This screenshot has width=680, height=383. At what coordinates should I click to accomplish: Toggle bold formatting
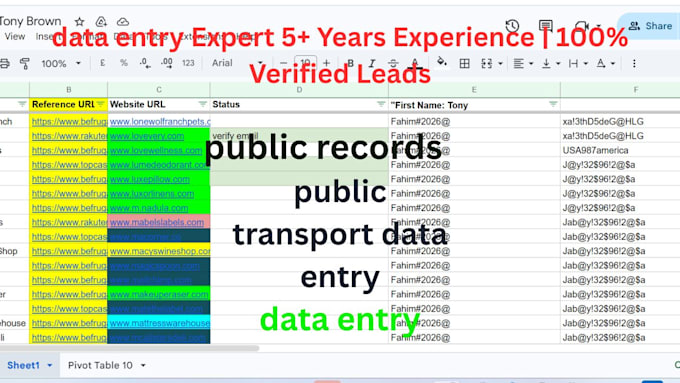pos(350,64)
